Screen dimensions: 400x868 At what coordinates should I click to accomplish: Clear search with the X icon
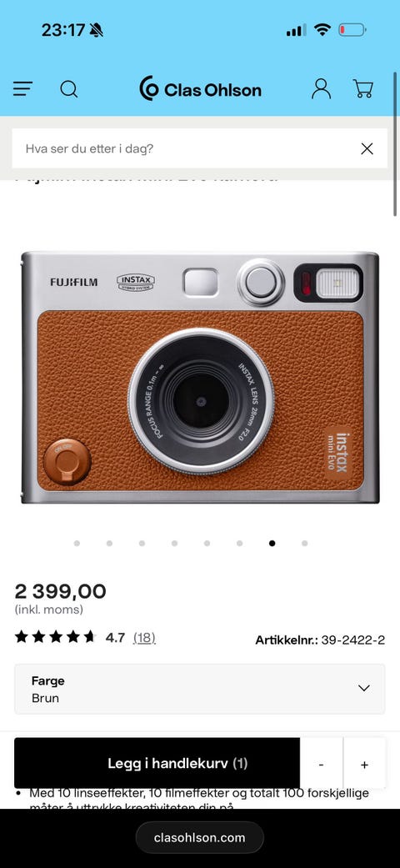tap(367, 148)
